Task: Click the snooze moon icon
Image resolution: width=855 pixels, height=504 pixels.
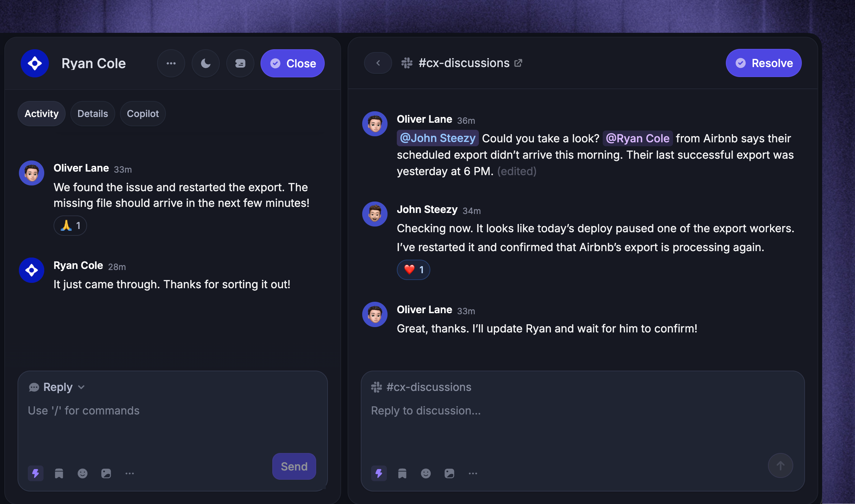Action: tap(206, 63)
